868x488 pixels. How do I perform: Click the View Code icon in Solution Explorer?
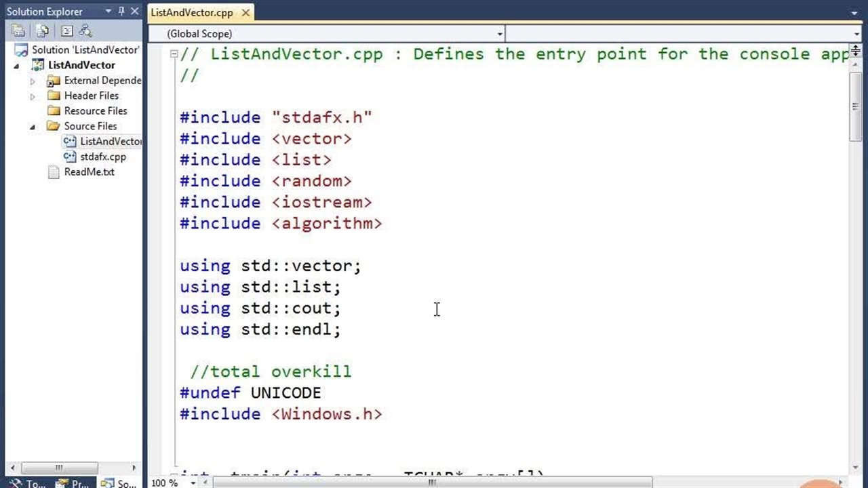(x=66, y=30)
